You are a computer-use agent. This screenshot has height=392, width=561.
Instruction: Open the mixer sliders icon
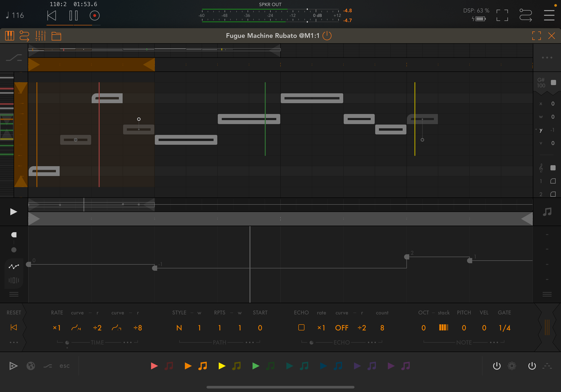tap(41, 36)
